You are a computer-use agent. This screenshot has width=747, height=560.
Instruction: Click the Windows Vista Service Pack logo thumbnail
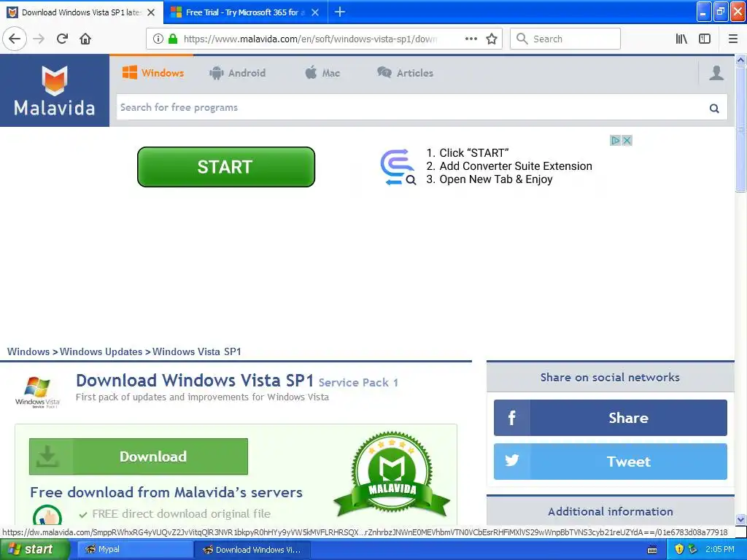coord(37,392)
